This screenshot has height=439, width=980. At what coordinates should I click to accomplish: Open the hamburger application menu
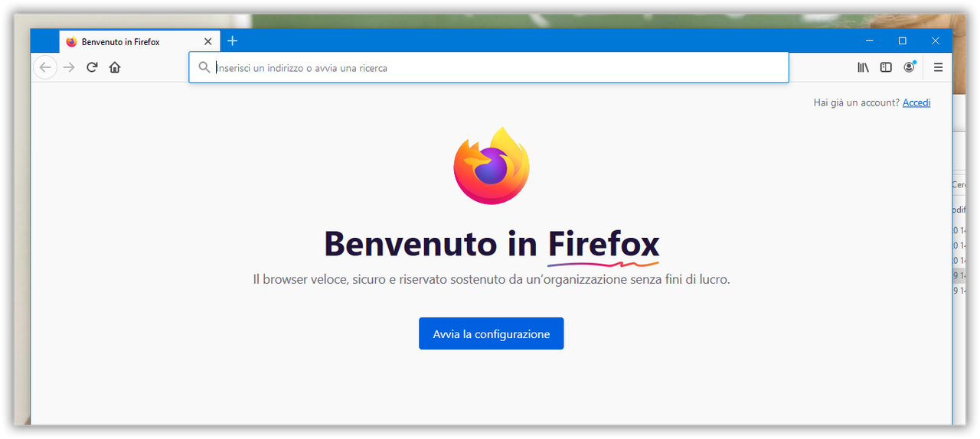point(938,67)
